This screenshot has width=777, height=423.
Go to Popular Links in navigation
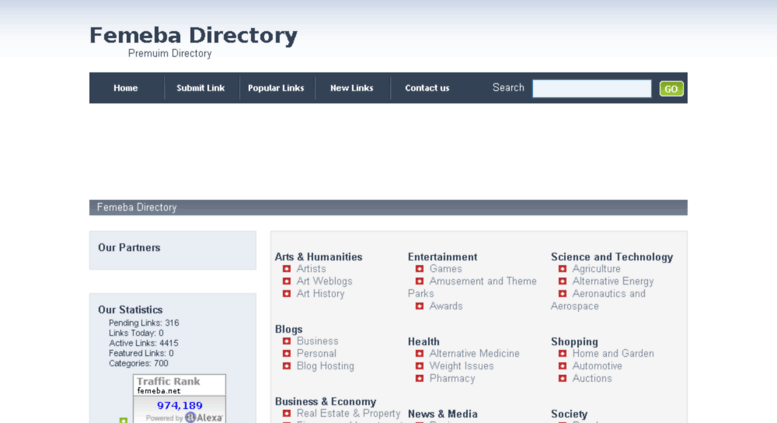pyautogui.click(x=276, y=88)
